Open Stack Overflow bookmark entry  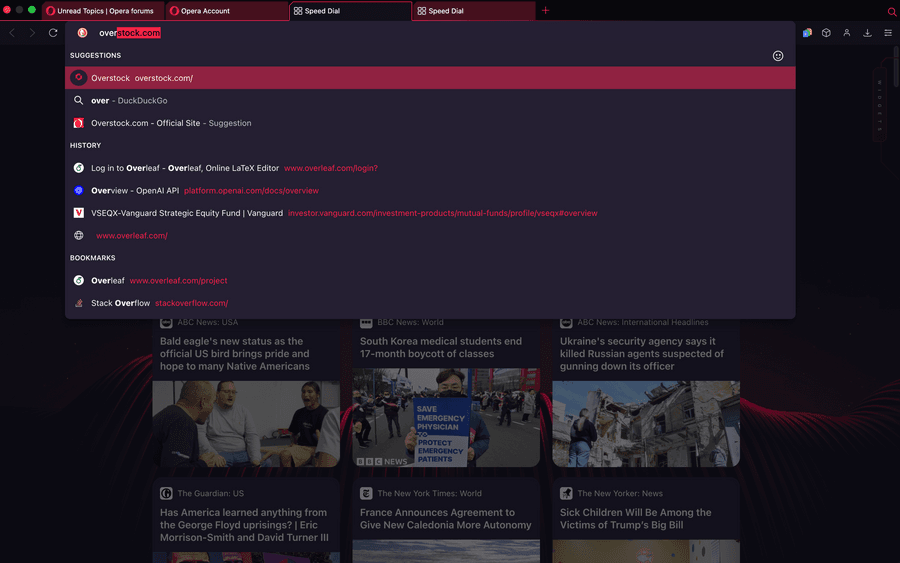coord(430,303)
